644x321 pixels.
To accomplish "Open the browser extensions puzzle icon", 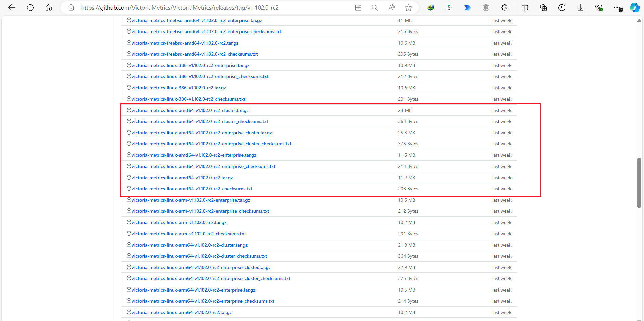I will point(504,8).
